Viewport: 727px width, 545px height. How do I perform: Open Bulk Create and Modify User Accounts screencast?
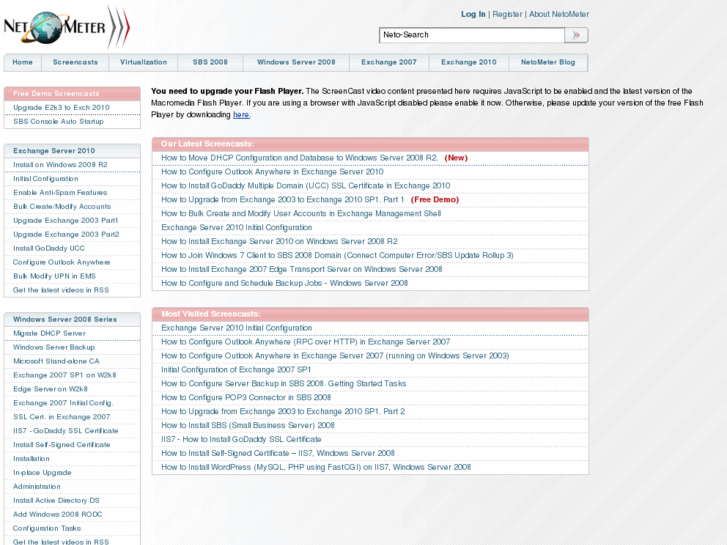301,214
